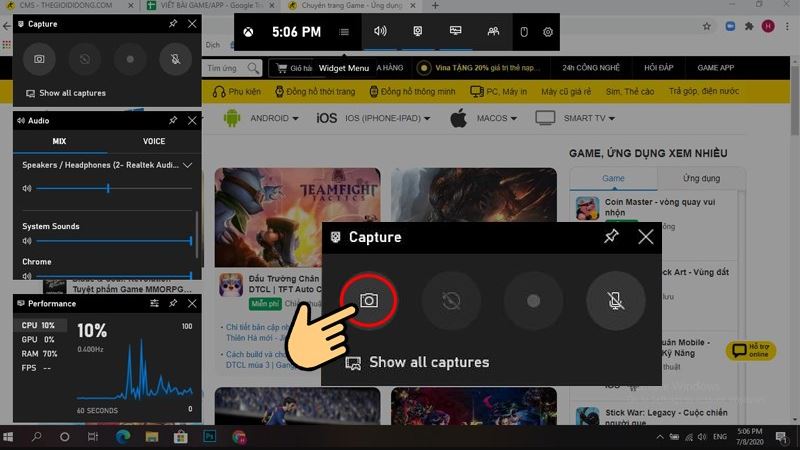Open the Widget Menu list icon
The width and height of the screenshot is (800, 450).
click(344, 32)
